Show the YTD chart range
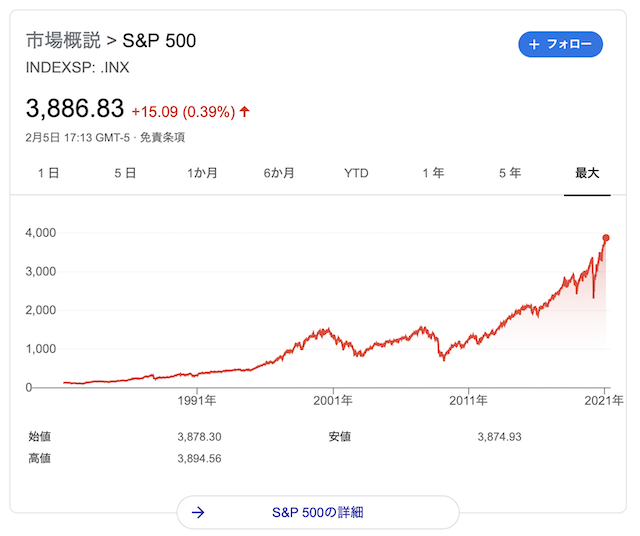The image size is (640, 536). point(356,173)
